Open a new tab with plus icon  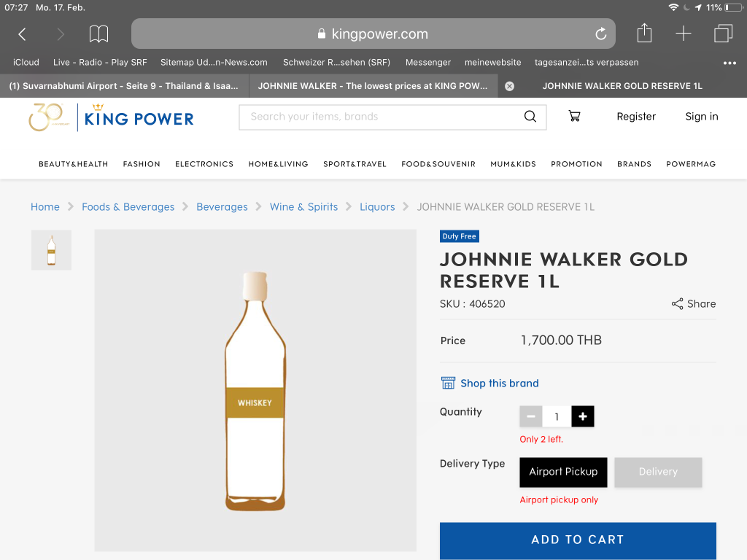click(x=683, y=34)
